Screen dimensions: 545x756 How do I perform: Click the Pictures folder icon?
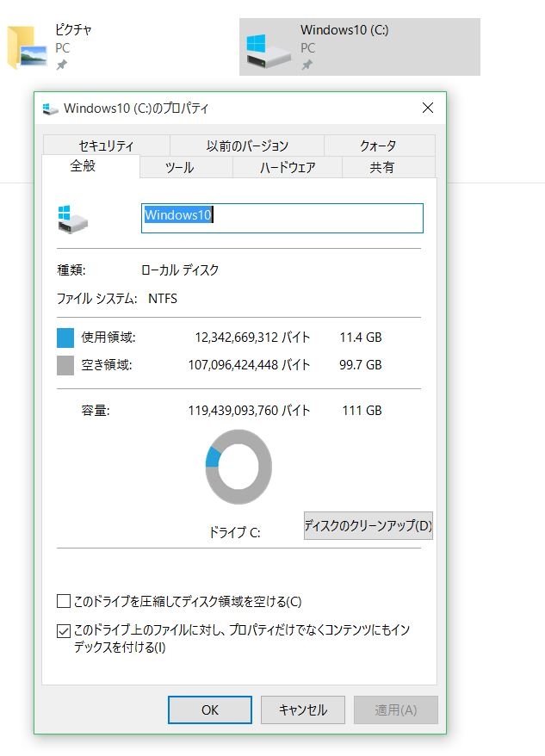click(27, 47)
